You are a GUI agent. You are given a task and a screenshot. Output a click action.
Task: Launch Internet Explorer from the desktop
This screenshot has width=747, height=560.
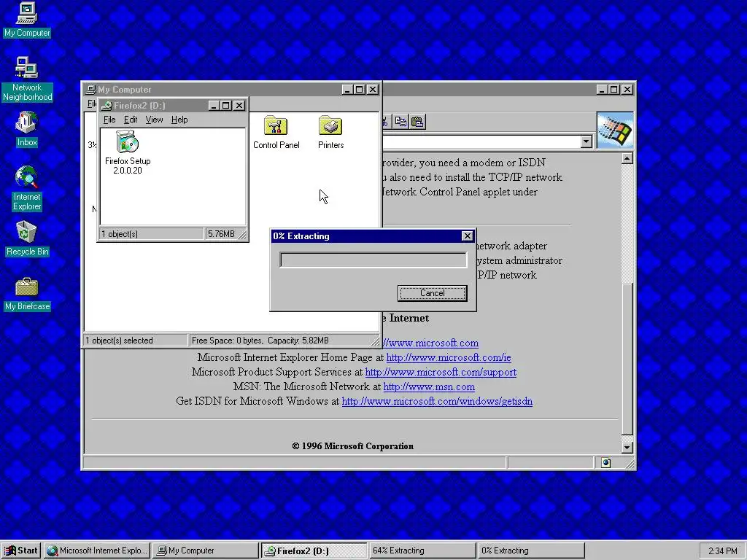[x=27, y=188]
